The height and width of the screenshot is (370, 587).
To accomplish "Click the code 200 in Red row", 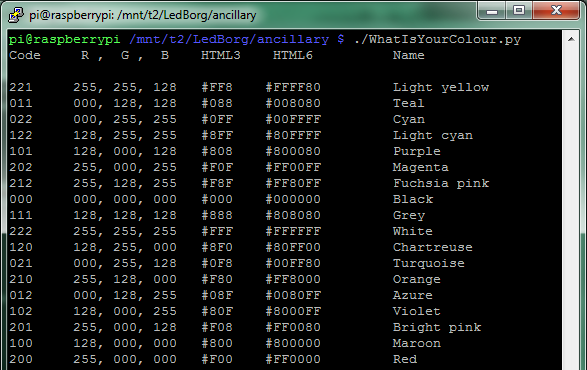I will click(21, 359).
